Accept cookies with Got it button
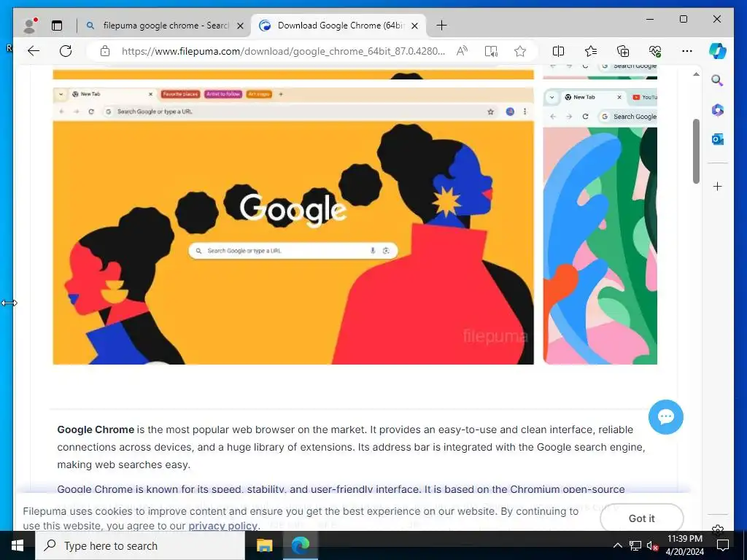 coord(642,518)
